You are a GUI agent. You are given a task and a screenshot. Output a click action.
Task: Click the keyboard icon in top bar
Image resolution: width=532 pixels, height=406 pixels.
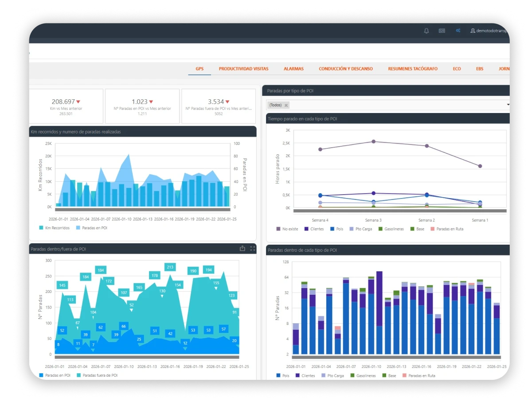[x=442, y=31]
